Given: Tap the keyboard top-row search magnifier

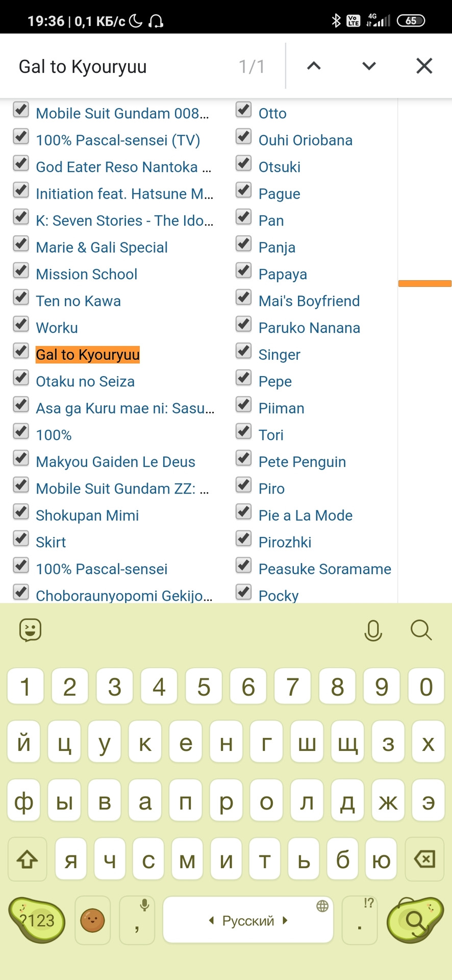Looking at the screenshot, I should pos(421,630).
